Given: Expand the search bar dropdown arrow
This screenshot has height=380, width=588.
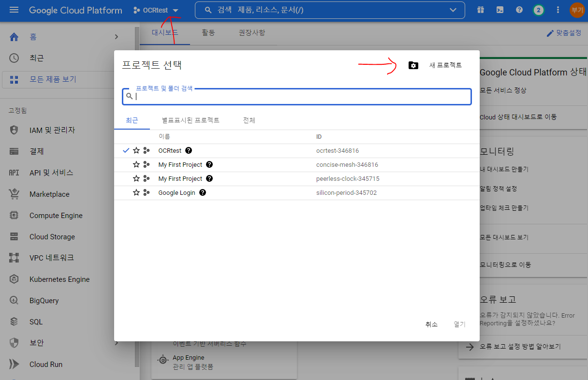Looking at the screenshot, I should tap(453, 10).
